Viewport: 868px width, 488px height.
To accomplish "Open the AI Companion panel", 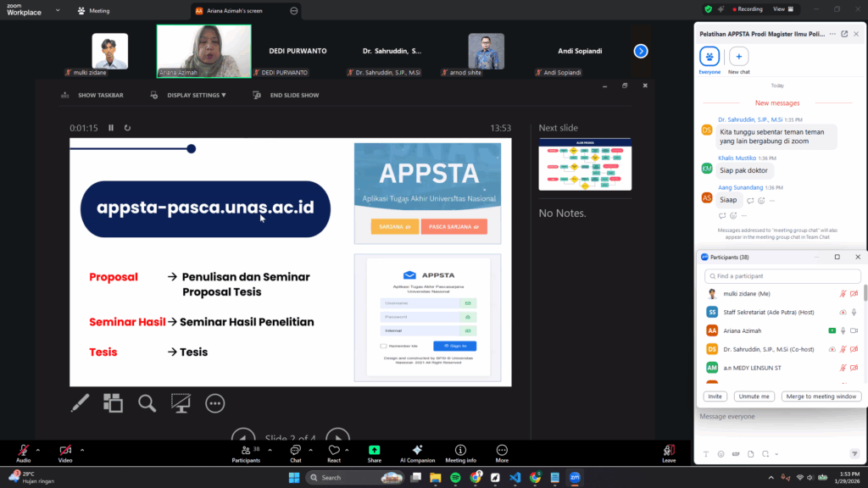I will click(x=416, y=453).
